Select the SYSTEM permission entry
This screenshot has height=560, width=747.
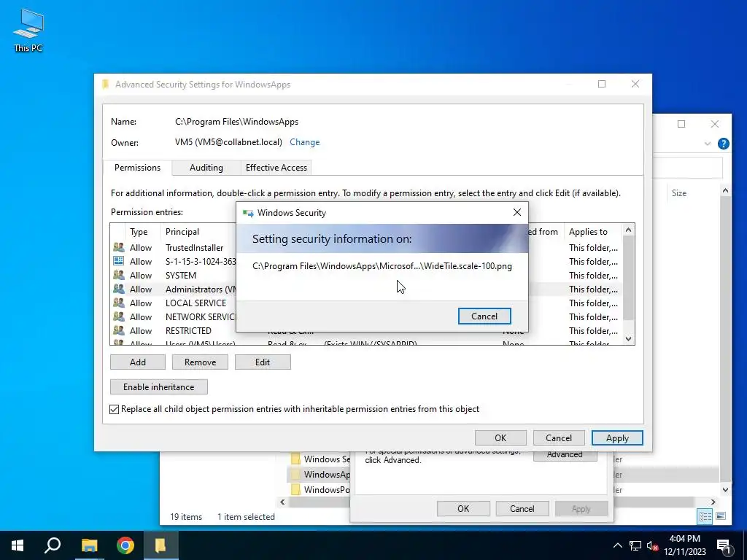click(x=366, y=275)
